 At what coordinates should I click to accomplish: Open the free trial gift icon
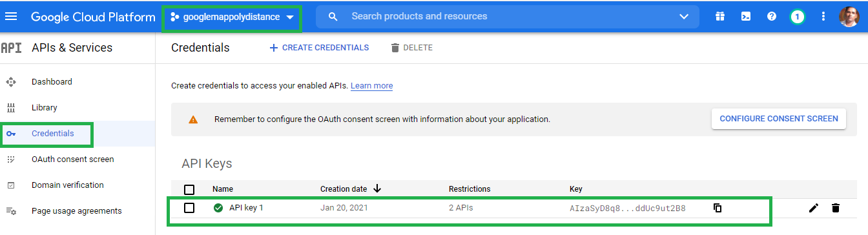pos(719,17)
